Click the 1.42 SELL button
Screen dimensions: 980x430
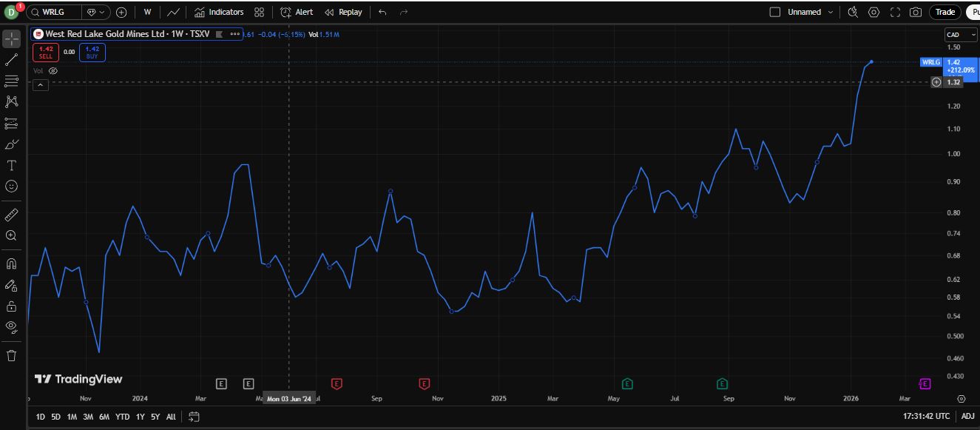[46, 52]
